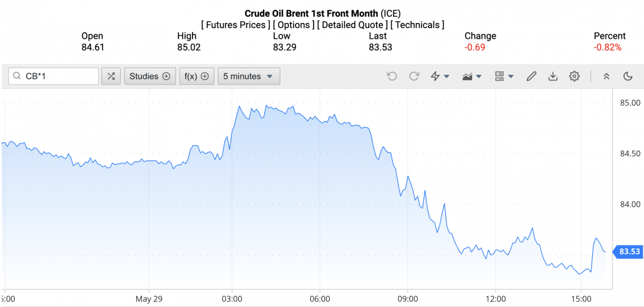Click the compare symbols shuffle icon
The image size is (644, 307).
(x=111, y=76)
